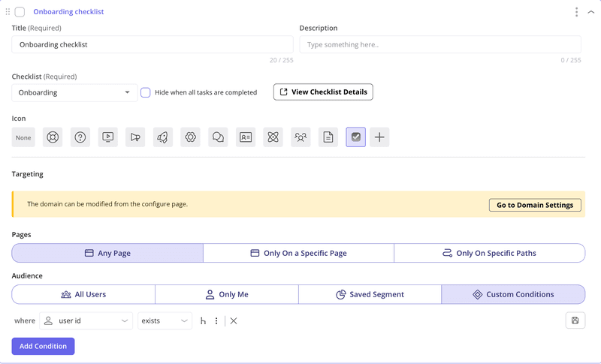The height and width of the screenshot is (364, 601).
Task: Save the custom condition with the disk icon
Action: 575,320
